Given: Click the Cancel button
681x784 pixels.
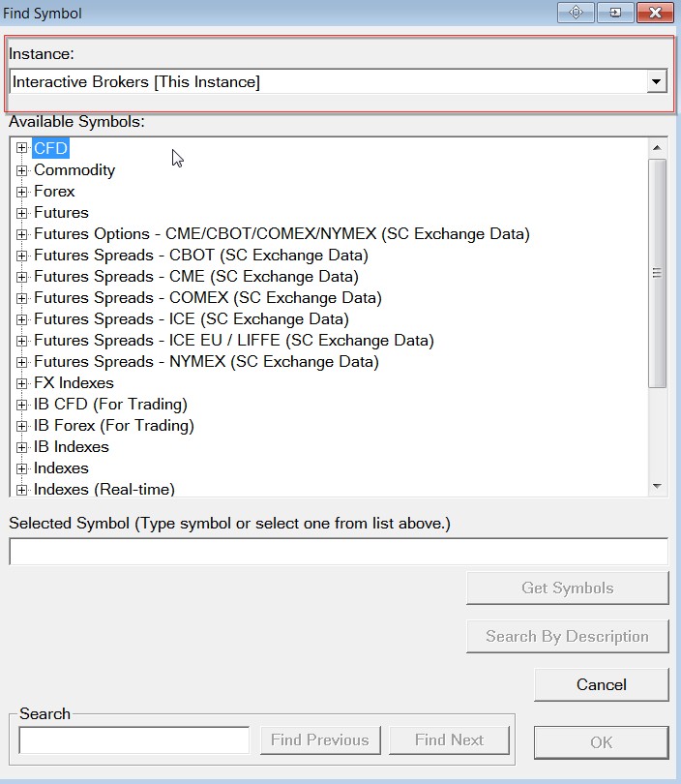Looking at the screenshot, I should (x=601, y=684).
